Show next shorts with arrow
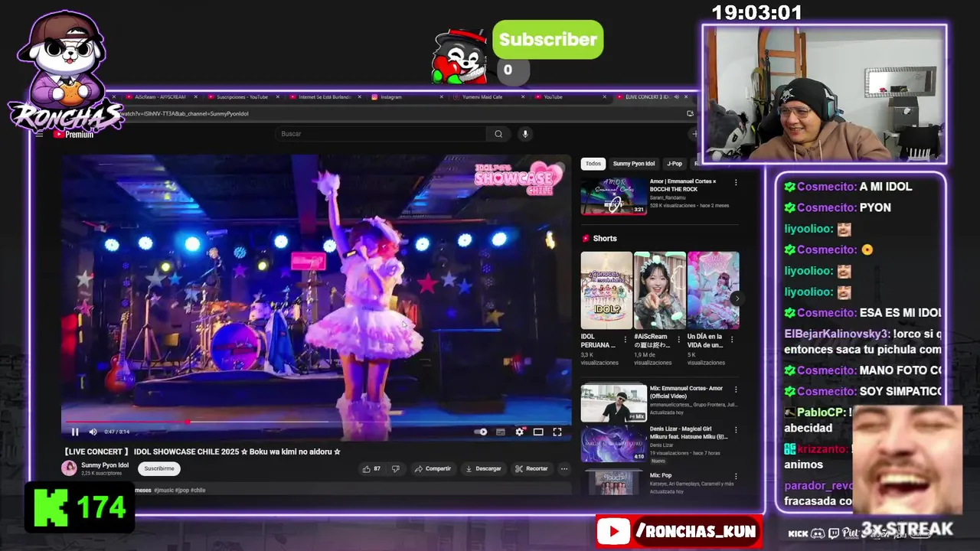 tap(736, 298)
